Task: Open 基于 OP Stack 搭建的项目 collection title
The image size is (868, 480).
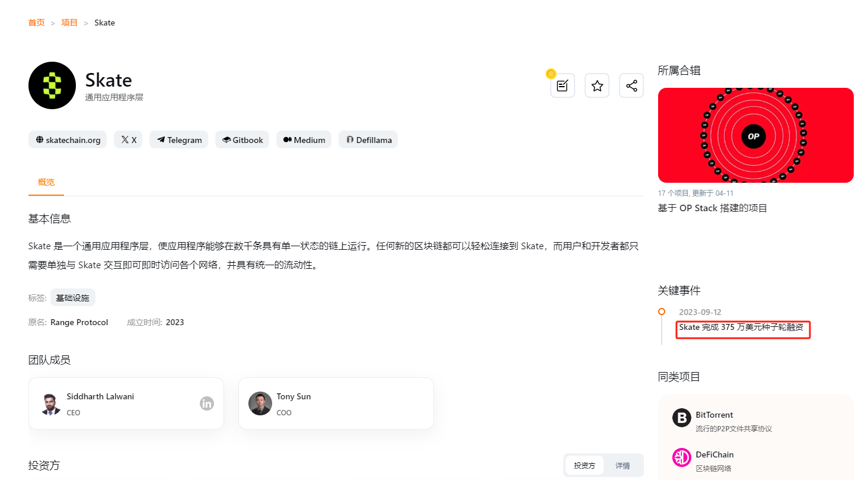Action: (713, 208)
